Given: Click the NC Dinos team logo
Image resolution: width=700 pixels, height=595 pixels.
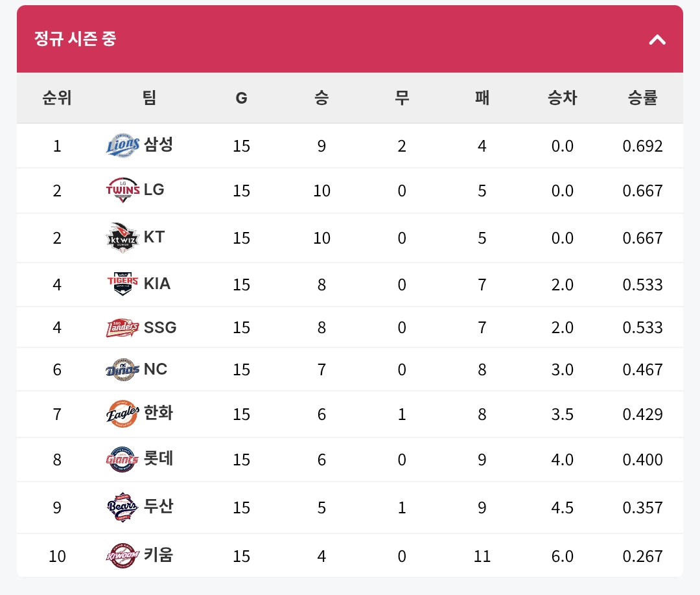Looking at the screenshot, I should [x=122, y=369].
